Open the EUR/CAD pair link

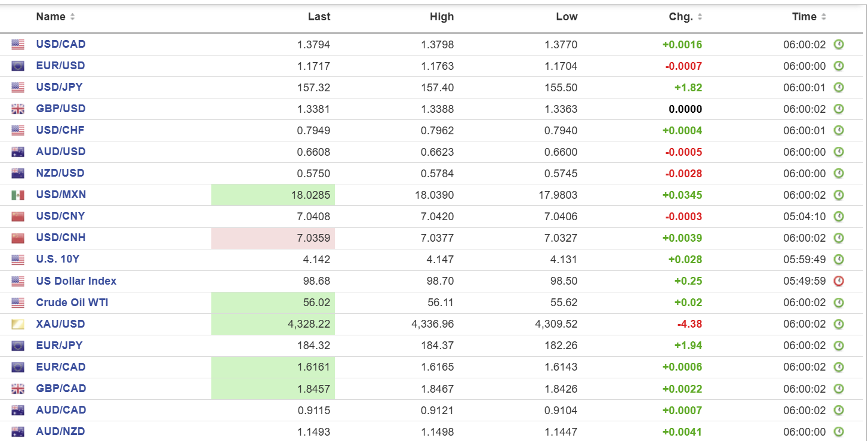click(x=60, y=367)
